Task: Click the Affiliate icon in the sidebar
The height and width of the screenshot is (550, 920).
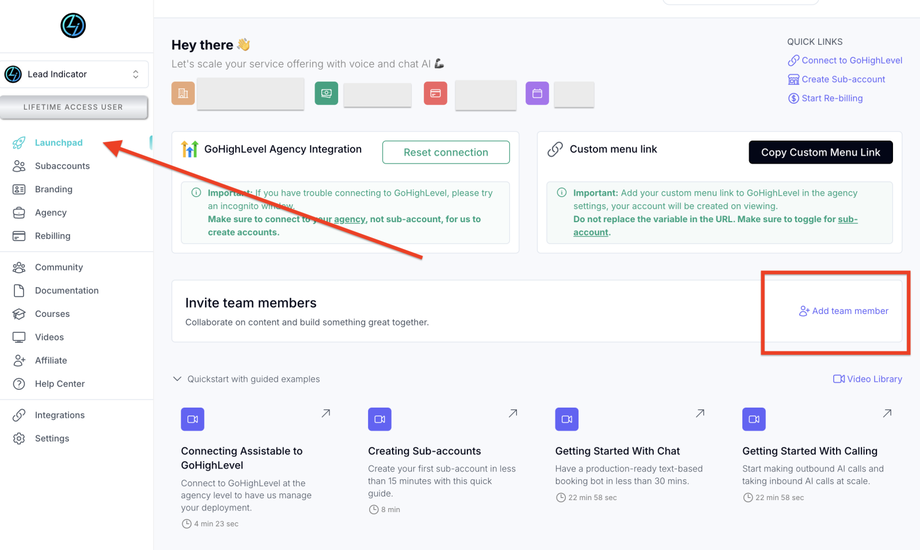Action: (x=19, y=360)
